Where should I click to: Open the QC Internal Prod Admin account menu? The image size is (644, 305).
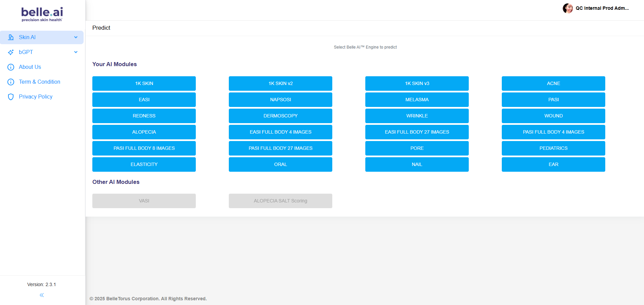[x=602, y=8]
